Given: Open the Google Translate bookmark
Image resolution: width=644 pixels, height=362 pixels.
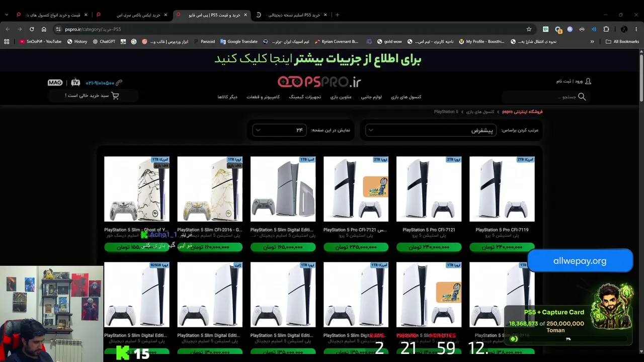Looking at the screenshot, I should [238, 42].
